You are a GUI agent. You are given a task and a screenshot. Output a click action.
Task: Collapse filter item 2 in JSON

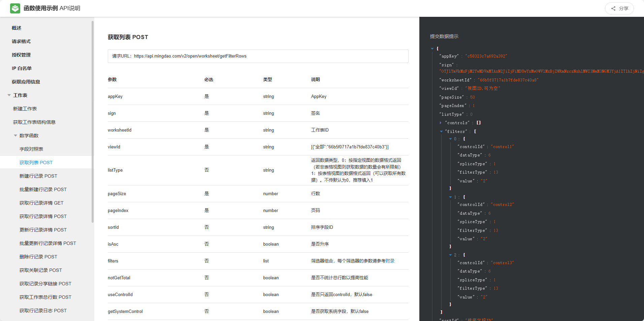click(x=450, y=255)
